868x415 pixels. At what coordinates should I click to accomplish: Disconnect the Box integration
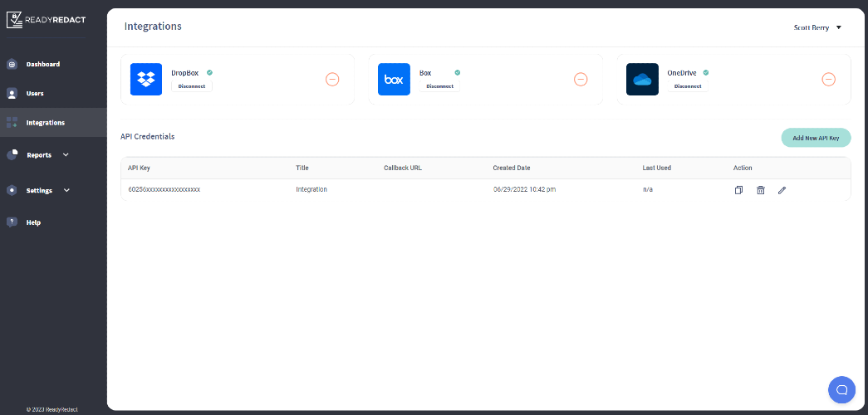[439, 86]
